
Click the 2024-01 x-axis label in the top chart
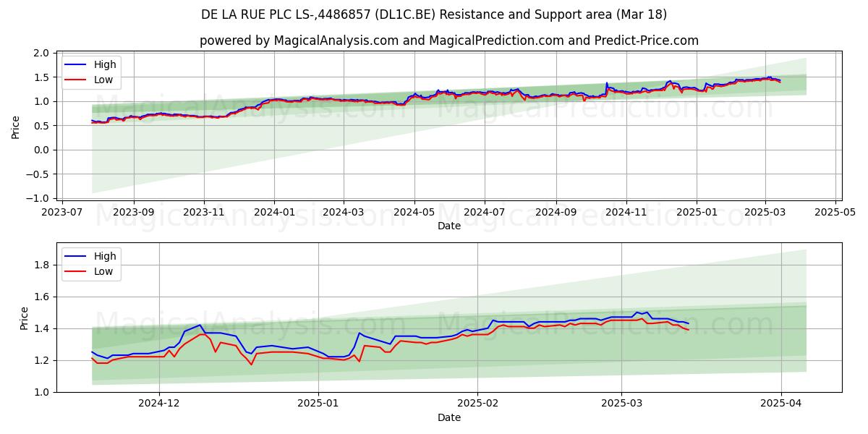click(273, 213)
